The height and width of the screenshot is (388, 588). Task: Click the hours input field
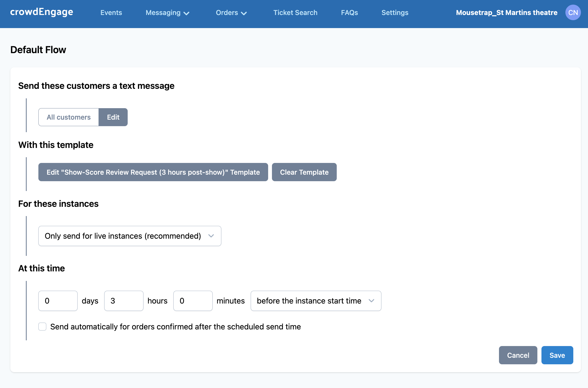(124, 301)
